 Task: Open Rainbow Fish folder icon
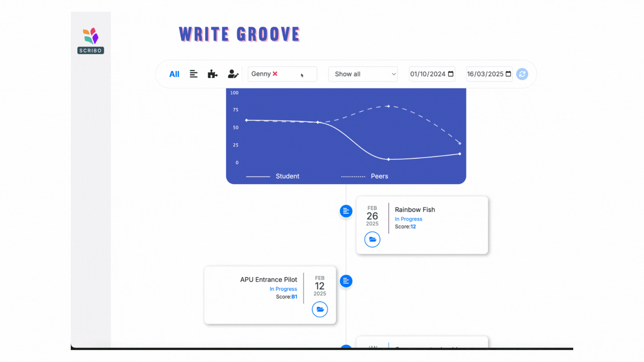pos(372,239)
